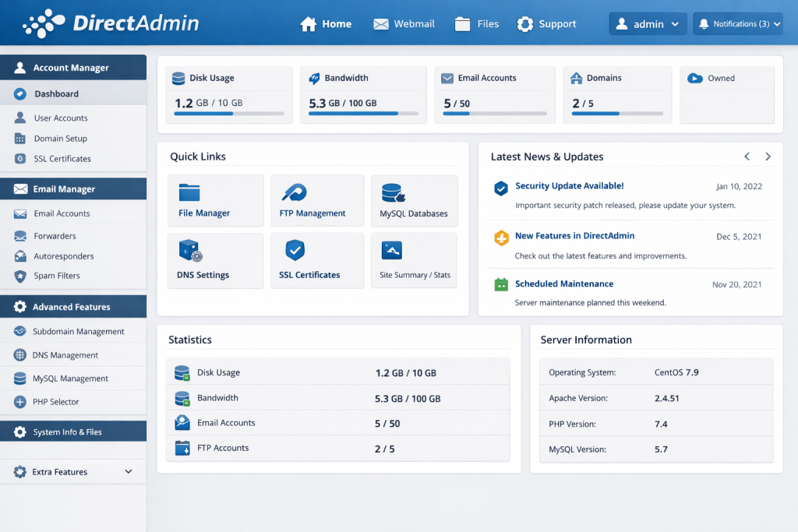The height and width of the screenshot is (532, 798).
Task: Expand the admin account menu
Action: pos(648,23)
